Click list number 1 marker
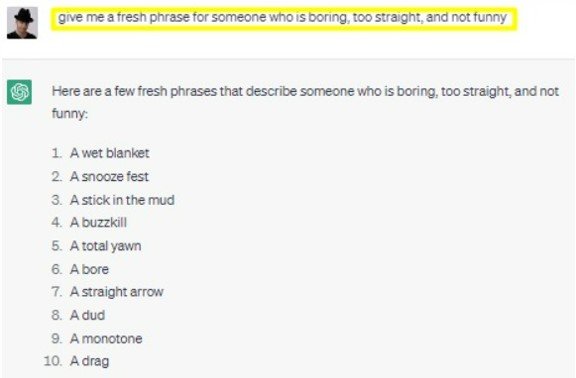 click(x=57, y=153)
